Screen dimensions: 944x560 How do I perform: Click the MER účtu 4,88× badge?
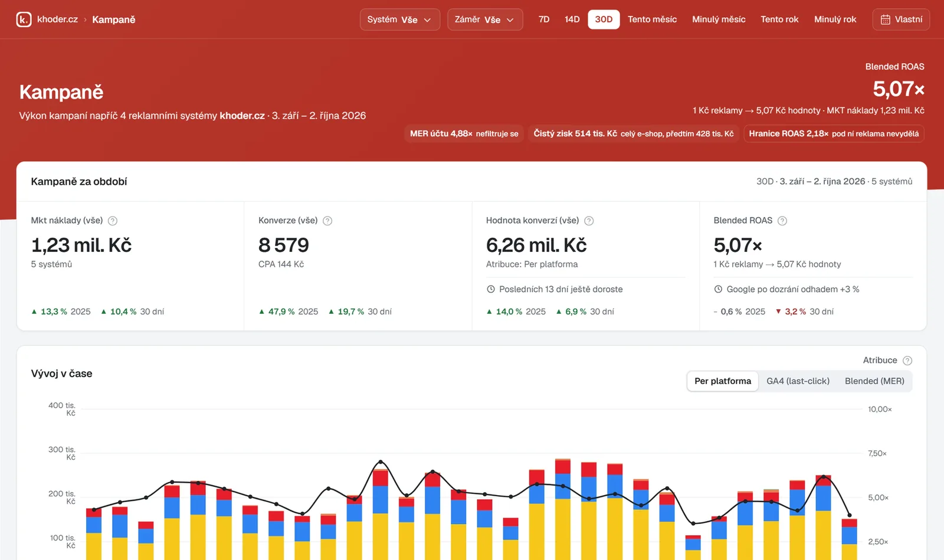coord(464,133)
